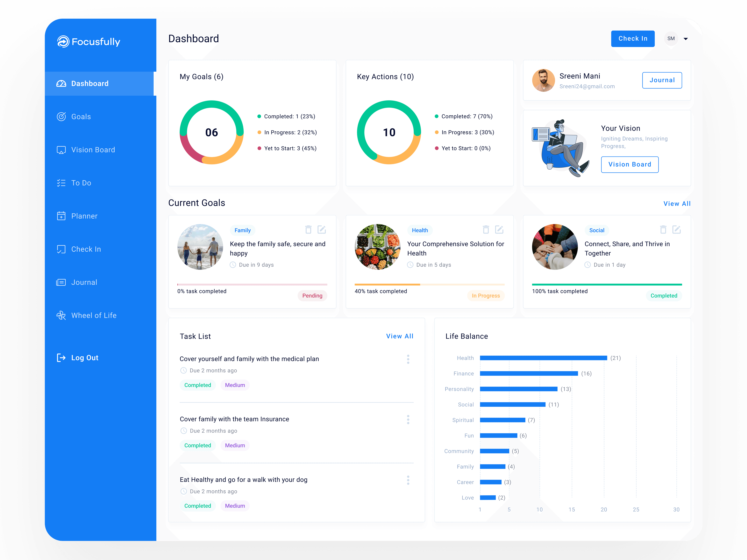Edit the Family goal card
The height and width of the screenshot is (560, 747).
point(322,230)
